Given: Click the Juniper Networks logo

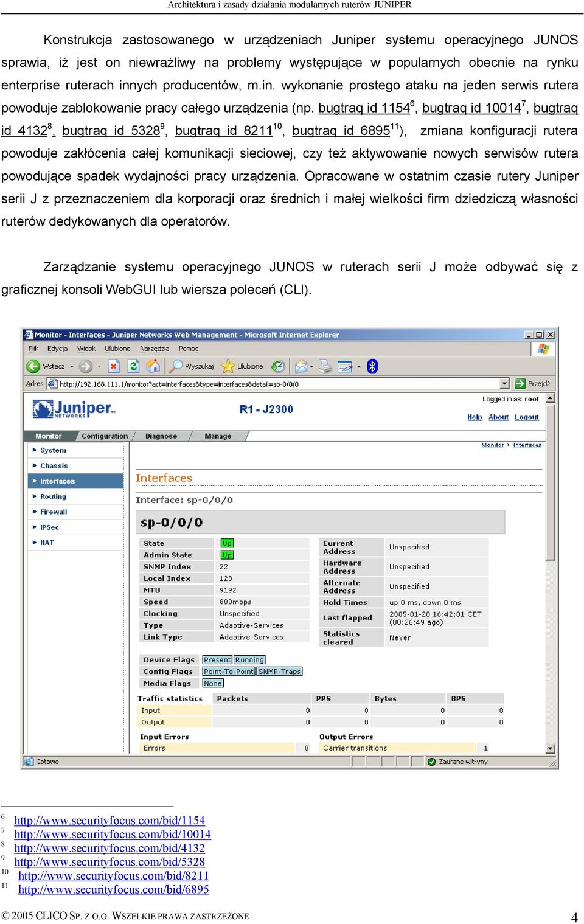Looking at the screenshot, I should pyautogui.click(x=74, y=409).
